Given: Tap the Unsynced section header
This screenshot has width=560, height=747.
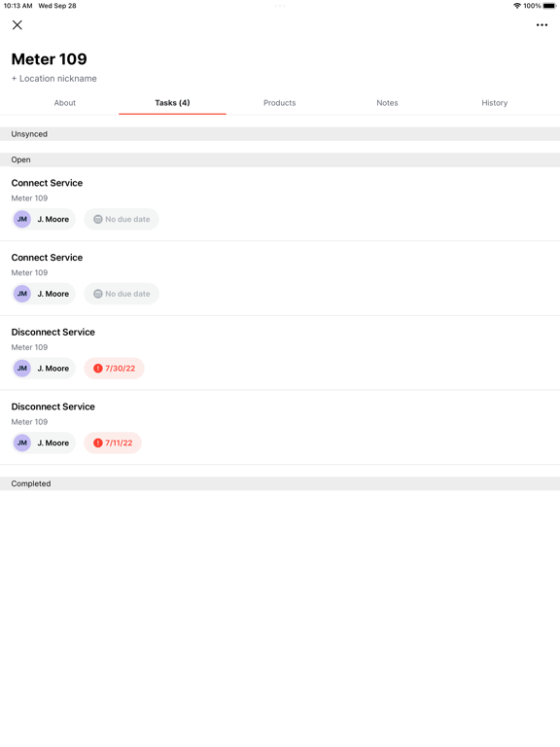Looking at the screenshot, I should [x=280, y=134].
